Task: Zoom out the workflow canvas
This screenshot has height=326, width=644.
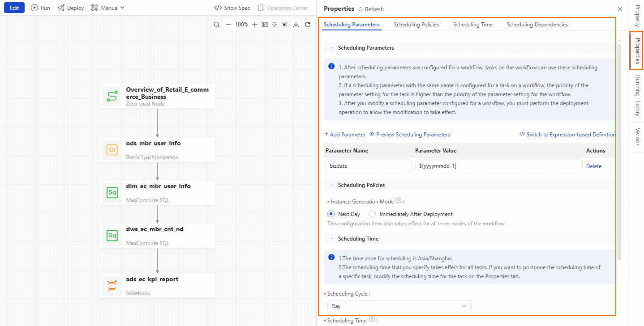Action: (228, 25)
